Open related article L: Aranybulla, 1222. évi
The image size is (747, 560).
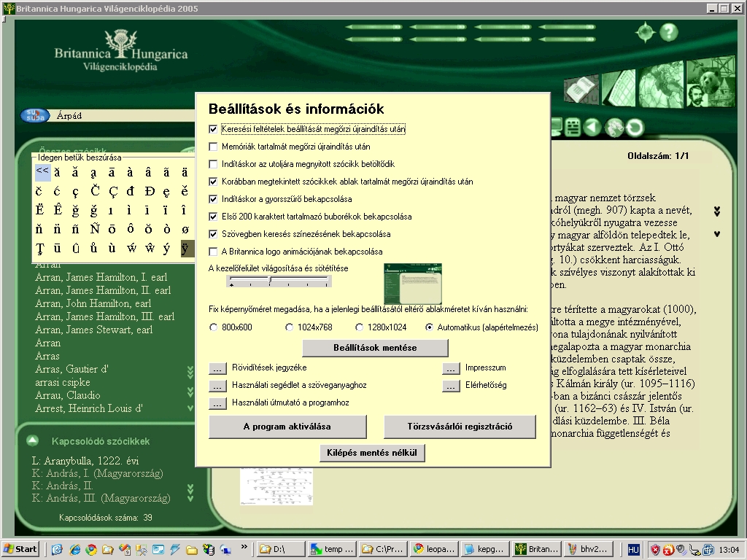(x=85, y=461)
